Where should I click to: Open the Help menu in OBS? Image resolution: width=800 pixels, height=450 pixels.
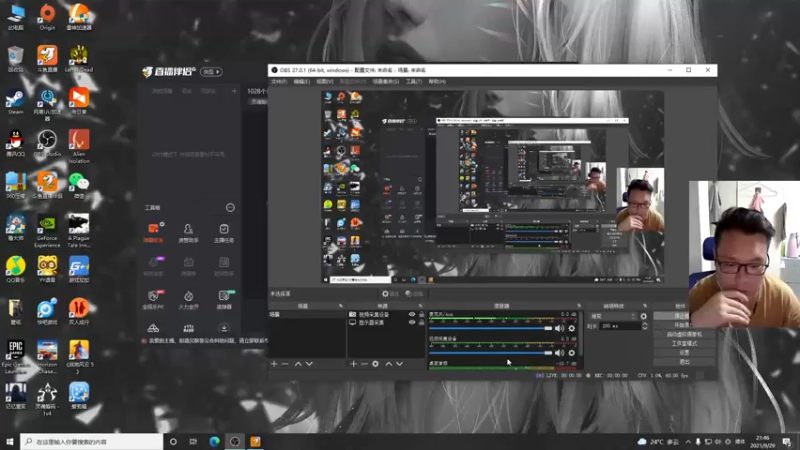coord(437,82)
